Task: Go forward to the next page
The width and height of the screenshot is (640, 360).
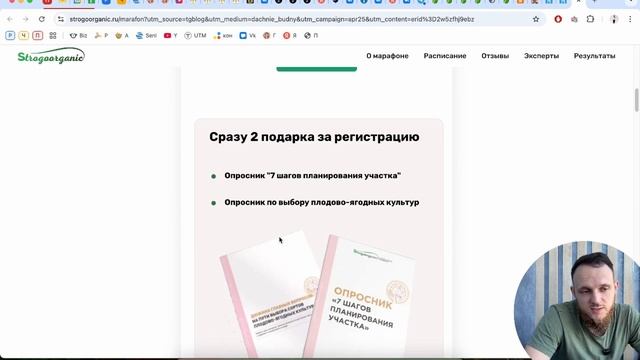Action: (25, 19)
